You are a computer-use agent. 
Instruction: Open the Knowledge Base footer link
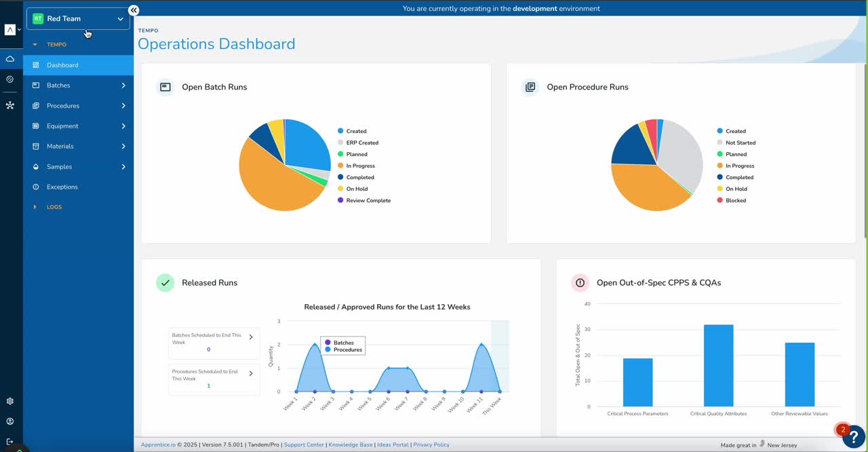tap(351, 445)
